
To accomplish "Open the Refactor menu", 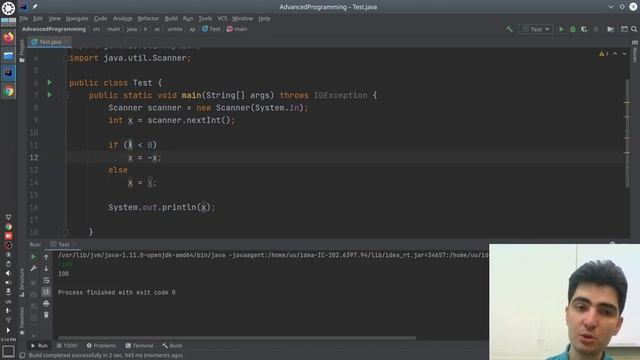I will [x=148, y=18].
